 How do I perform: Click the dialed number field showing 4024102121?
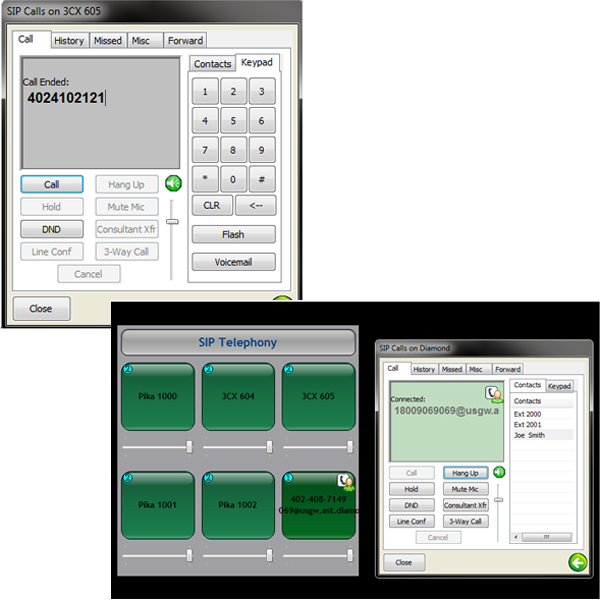click(100, 113)
